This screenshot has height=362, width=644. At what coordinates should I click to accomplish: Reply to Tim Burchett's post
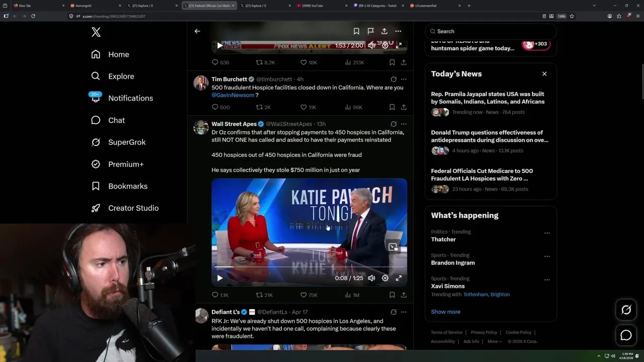tap(220, 107)
